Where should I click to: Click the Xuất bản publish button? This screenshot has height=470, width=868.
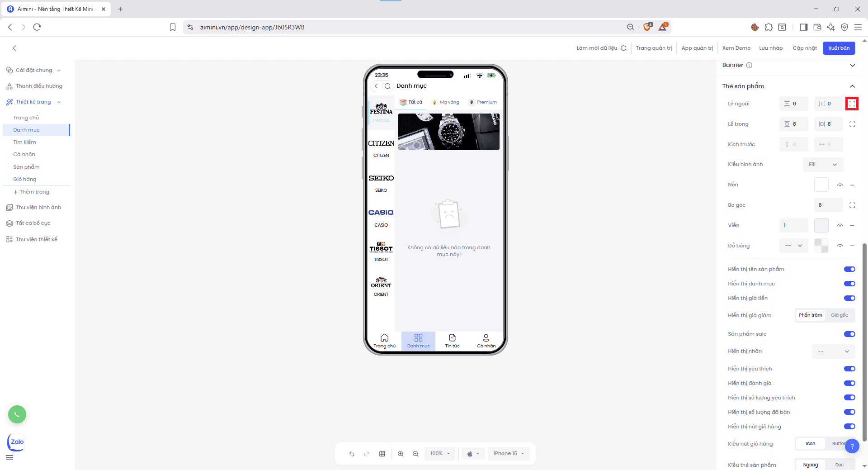(x=839, y=48)
